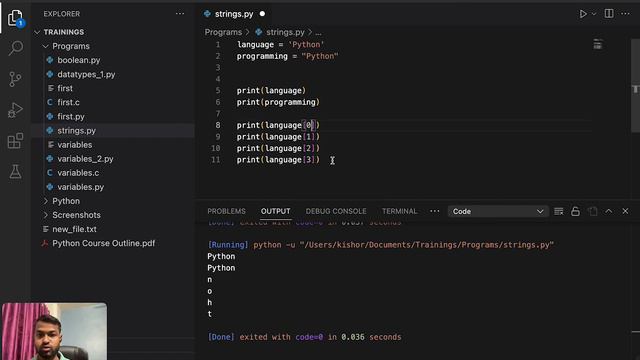Toggle output scroll lock
This screenshot has width=640, height=360.
pos(576,211)
